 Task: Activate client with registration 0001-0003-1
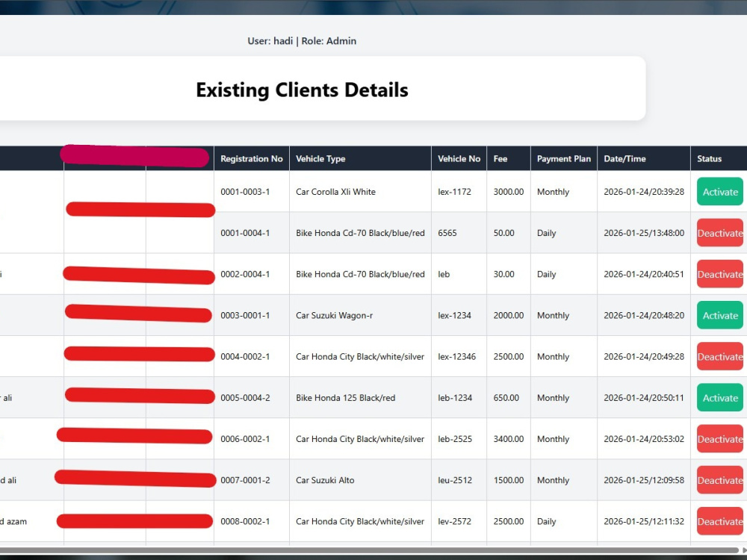(720, 191)
